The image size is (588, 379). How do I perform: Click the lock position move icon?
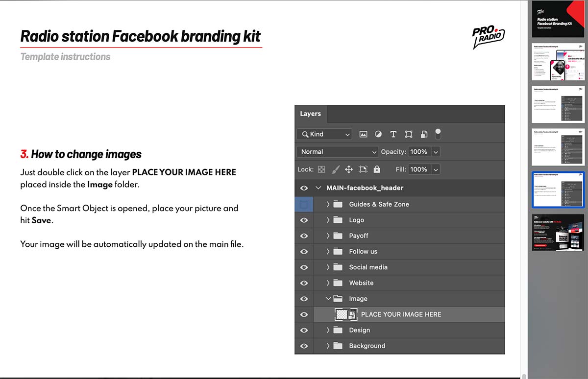click(349, 169)
